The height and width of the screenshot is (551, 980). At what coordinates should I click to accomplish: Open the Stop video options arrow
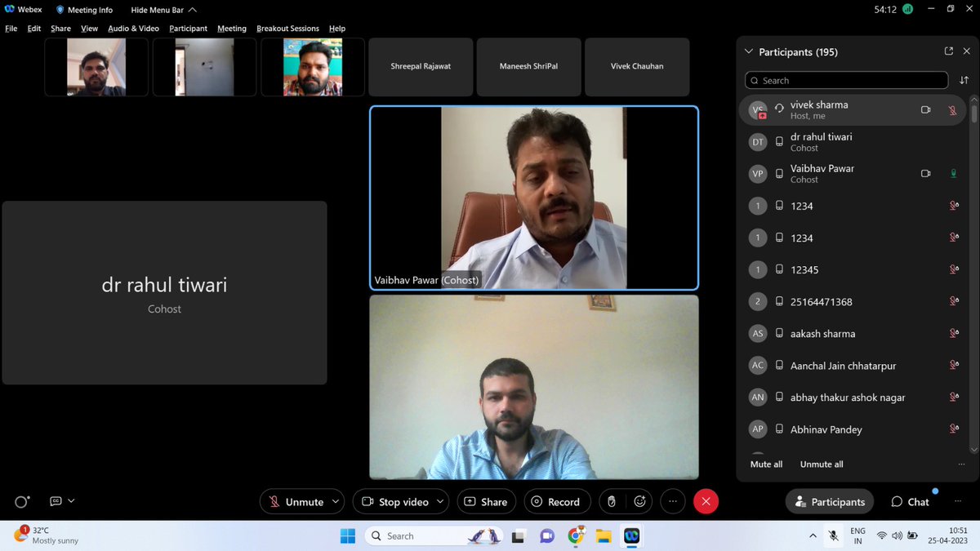point(441,502)
